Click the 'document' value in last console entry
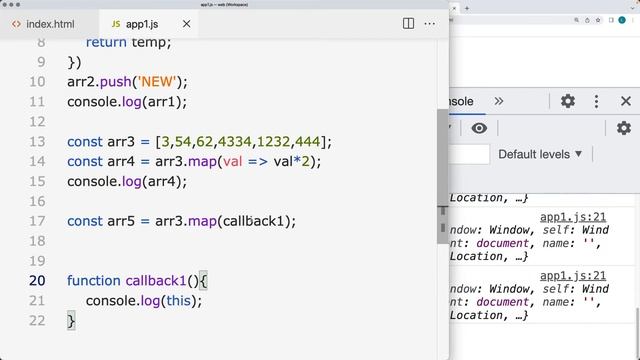The width and height of the screenshot is (640, 360). click(502, 302)
